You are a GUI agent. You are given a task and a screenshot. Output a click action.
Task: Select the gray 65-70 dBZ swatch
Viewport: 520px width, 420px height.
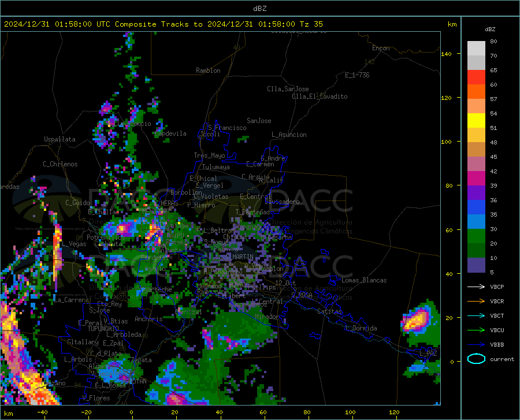[476, 62]
